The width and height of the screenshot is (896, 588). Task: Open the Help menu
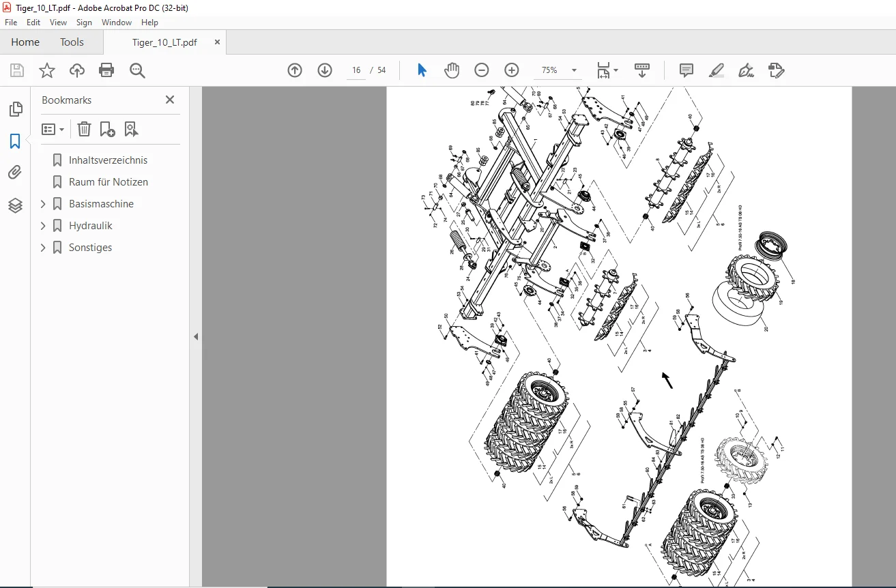tap(149, 23)
